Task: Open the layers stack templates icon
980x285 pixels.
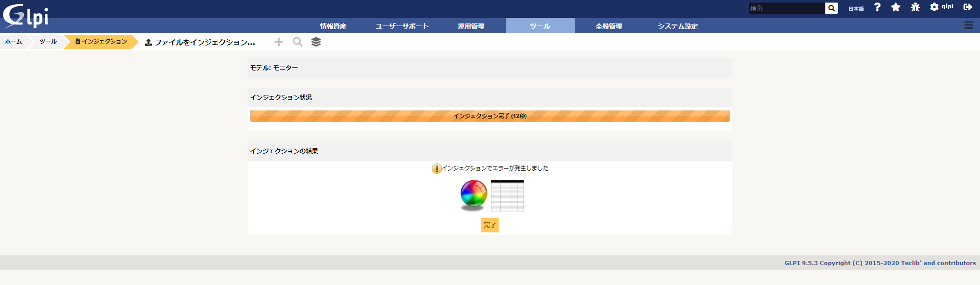Action: click(x=316, y=42)
